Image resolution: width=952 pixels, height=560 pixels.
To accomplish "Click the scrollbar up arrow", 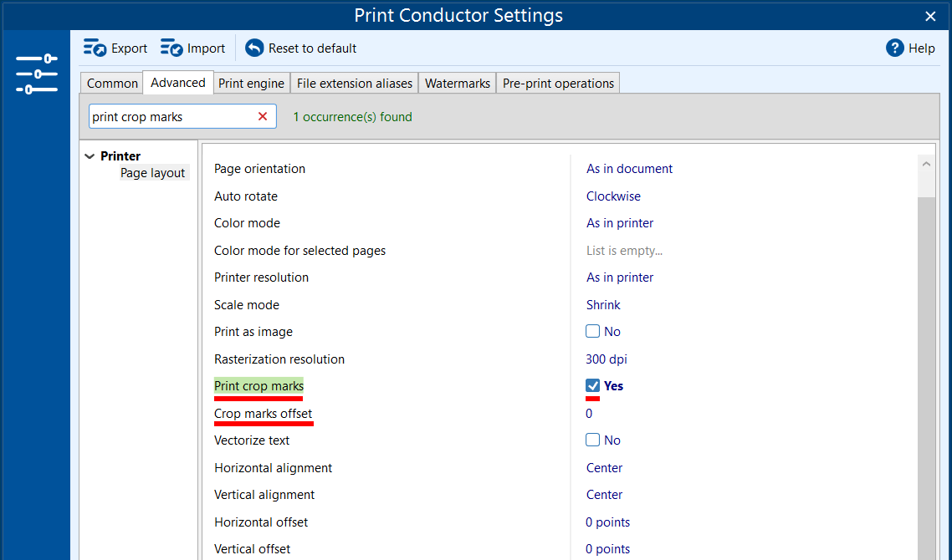I will click(x=926, y=165).
